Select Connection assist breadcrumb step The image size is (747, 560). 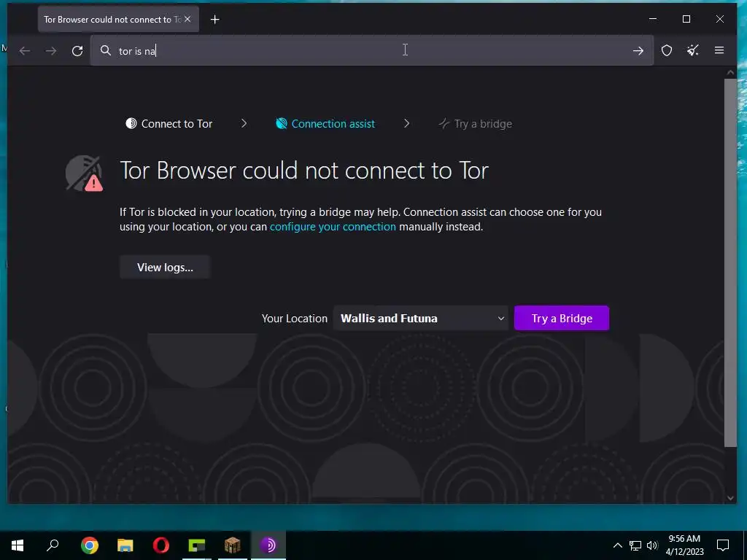tap(325, 124)
